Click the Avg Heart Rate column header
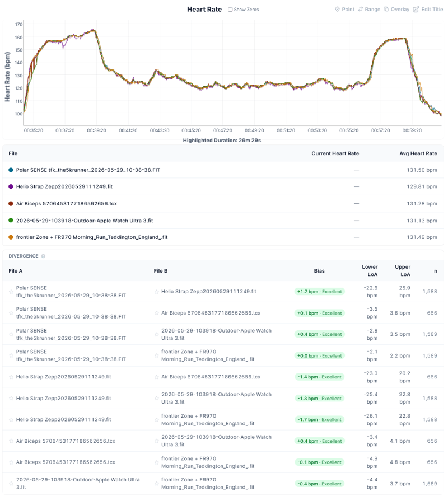This screenshot has height=496, width=448. tap(418, 153)
